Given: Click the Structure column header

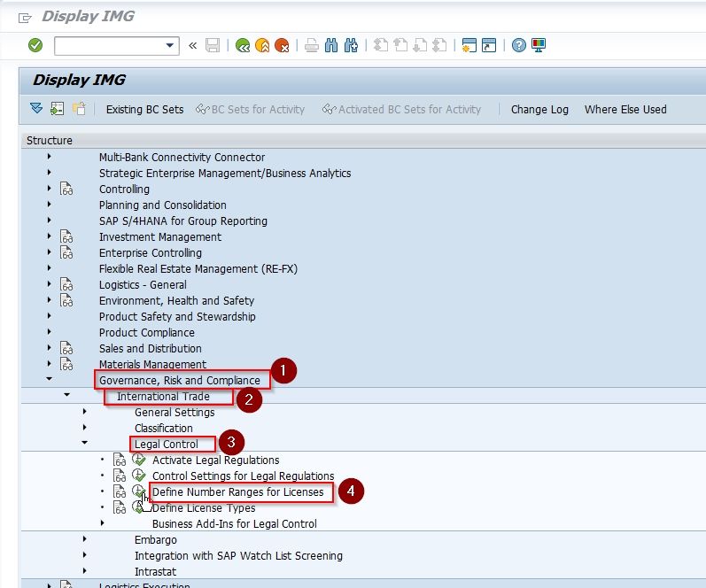Looking at the screenshot, I should click(50, 141).
